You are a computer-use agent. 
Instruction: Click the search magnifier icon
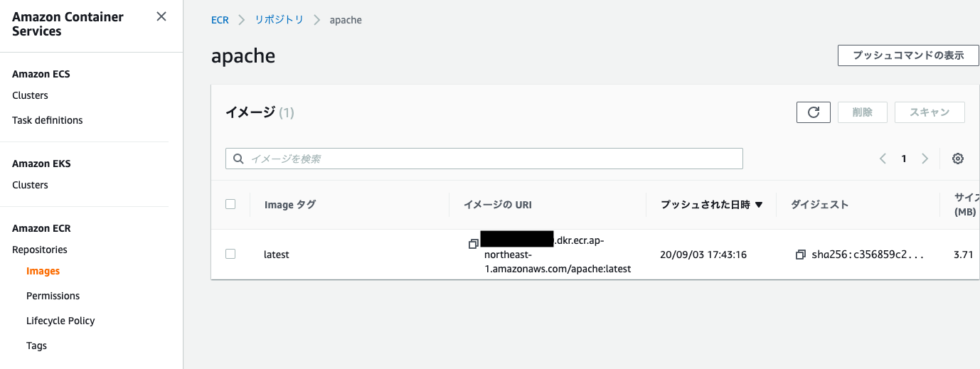pyautogui.click(x=238, y=159)
